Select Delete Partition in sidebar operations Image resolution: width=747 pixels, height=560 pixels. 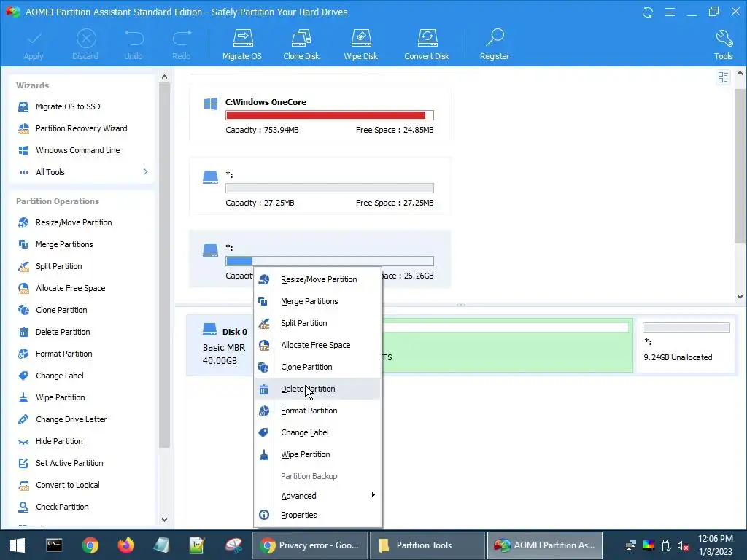coord(63,332)
